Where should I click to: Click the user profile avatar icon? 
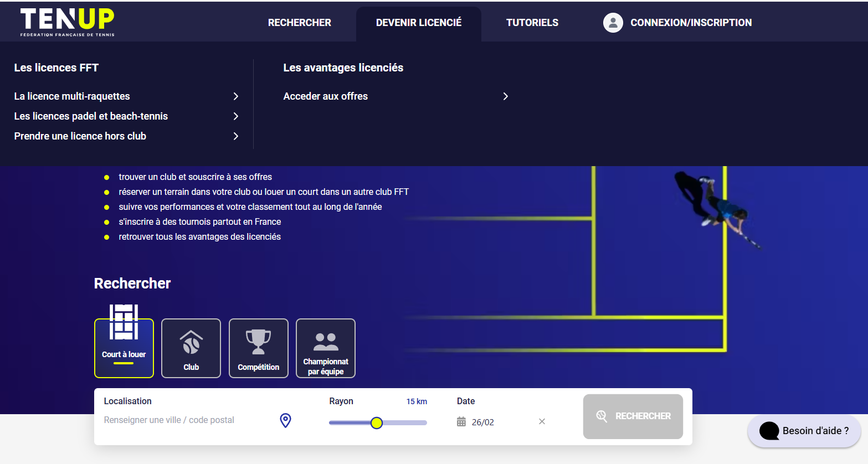[x=613, y=23]
